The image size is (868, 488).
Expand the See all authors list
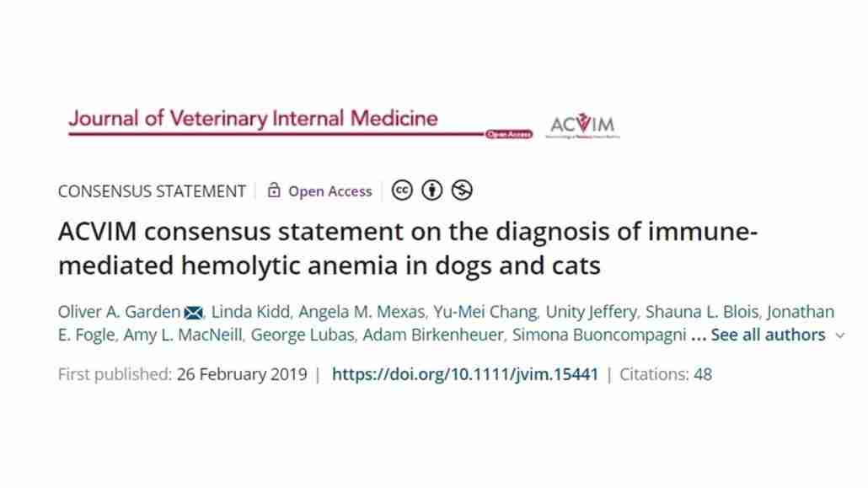click(x=768, y=335)
